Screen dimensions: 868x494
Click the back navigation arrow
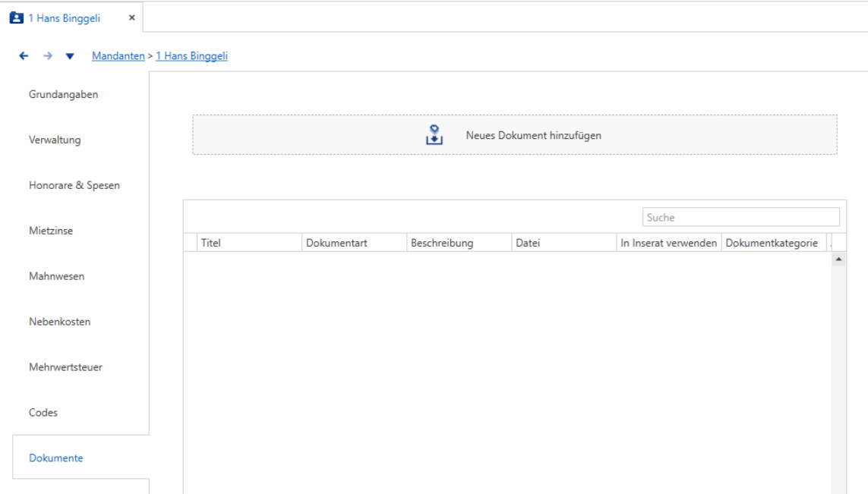[x=24, y=56]
